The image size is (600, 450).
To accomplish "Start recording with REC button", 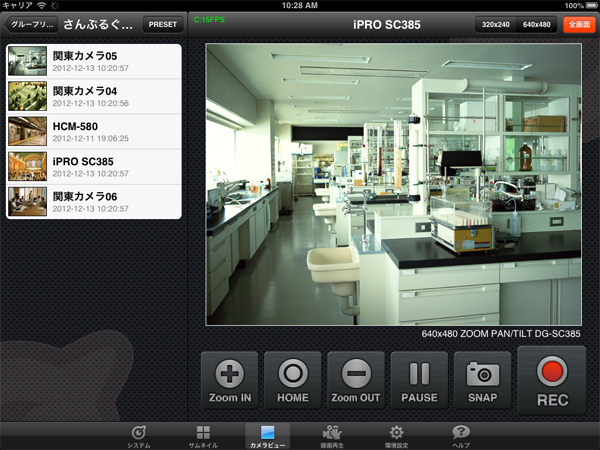I will click(x=552, y=381).
